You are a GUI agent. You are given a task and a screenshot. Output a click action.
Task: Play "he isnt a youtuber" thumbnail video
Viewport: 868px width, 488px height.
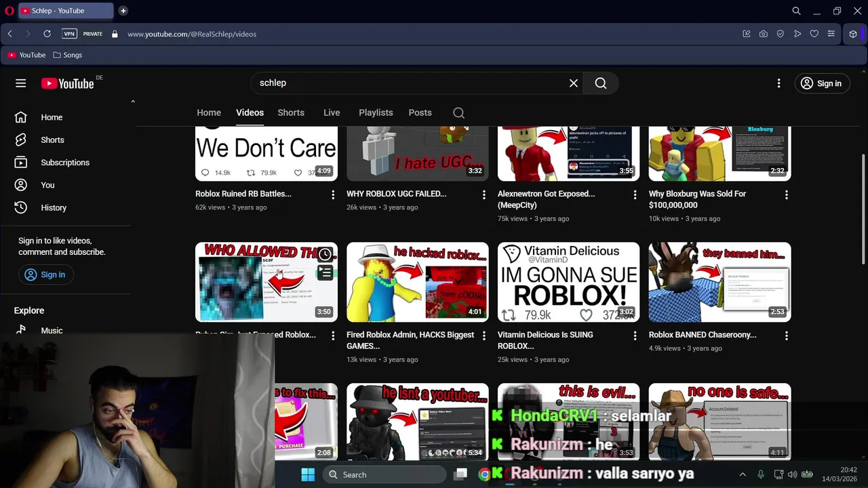[417, 422]
